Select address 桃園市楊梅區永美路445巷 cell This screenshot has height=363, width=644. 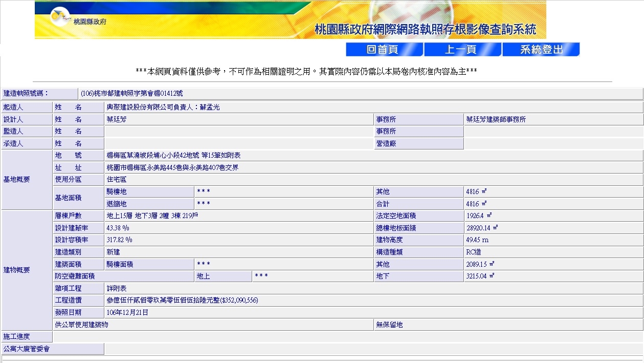click(373, 167)
